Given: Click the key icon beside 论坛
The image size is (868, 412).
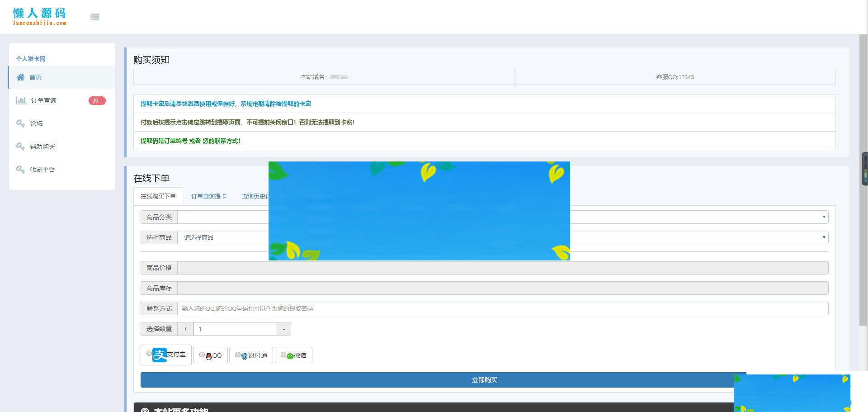Looking at the screenshot, I should tap(20, 123).
